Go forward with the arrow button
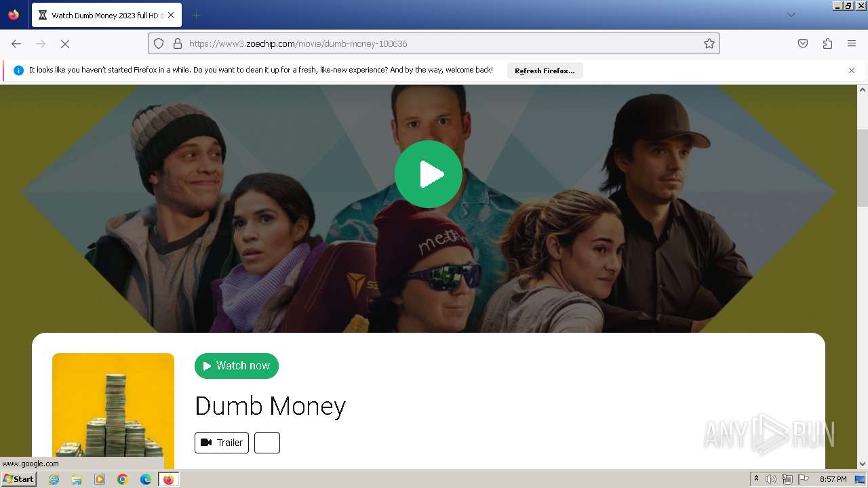 tap(41, 43)
